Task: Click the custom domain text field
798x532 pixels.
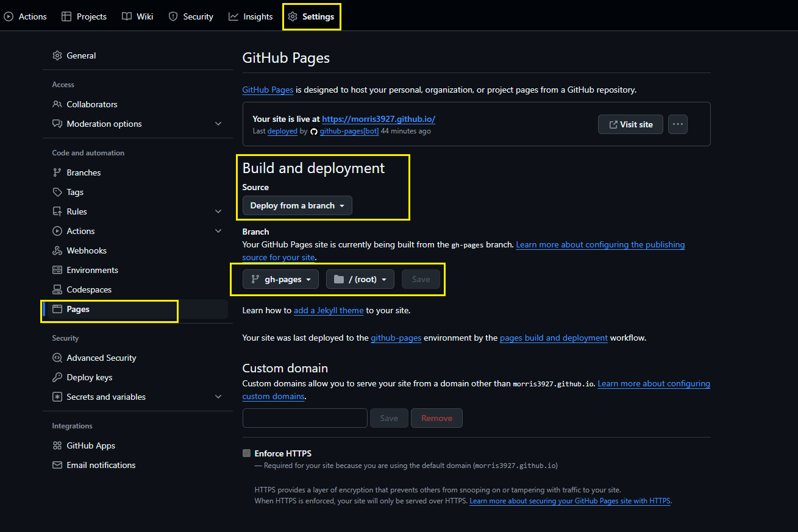Action: 305,418
